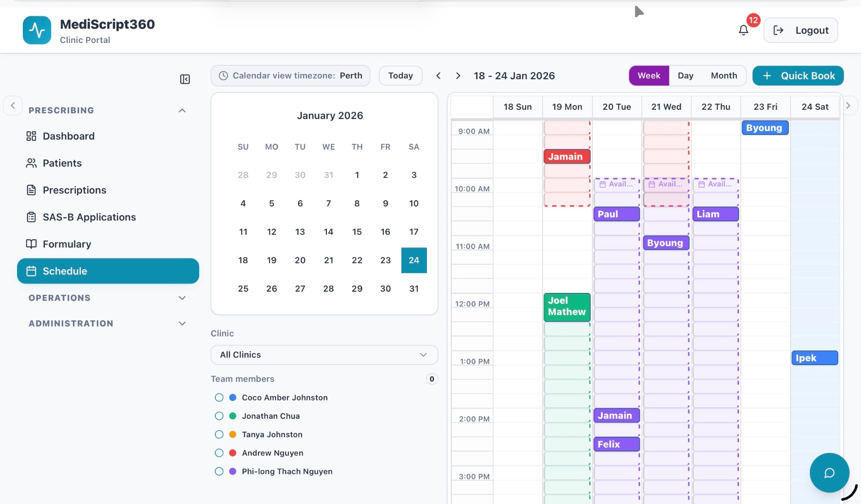Image resolution: width=861 pixels, height=504 pixels.
Task: Click the clock icon in timezone selector
Action: pyautogui.click(x=223, y=76)
